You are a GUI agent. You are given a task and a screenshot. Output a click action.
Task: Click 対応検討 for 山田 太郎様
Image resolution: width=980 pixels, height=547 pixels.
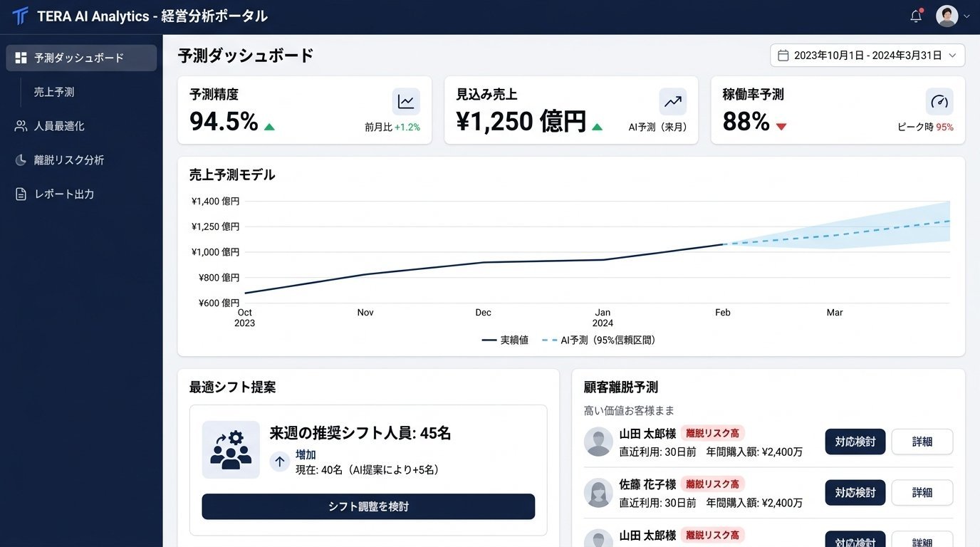(855, 442)
